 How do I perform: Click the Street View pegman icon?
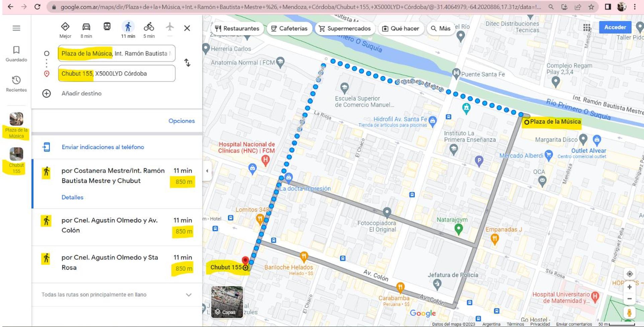630,313
